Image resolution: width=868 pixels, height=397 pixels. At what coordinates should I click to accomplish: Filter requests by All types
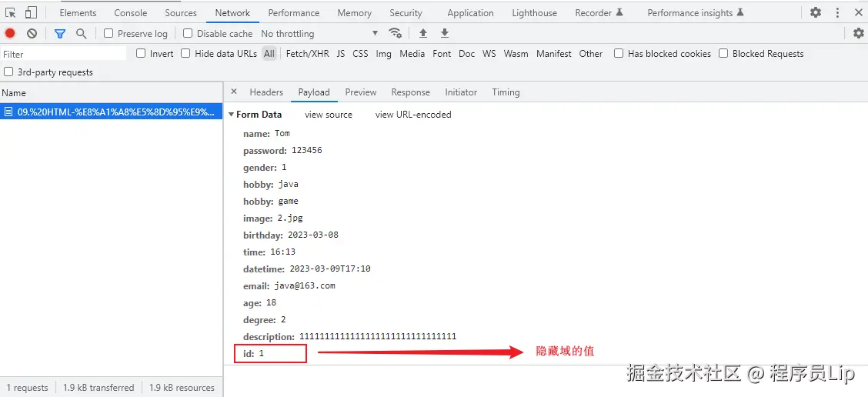pyautogui.click(x=269, y=54)
